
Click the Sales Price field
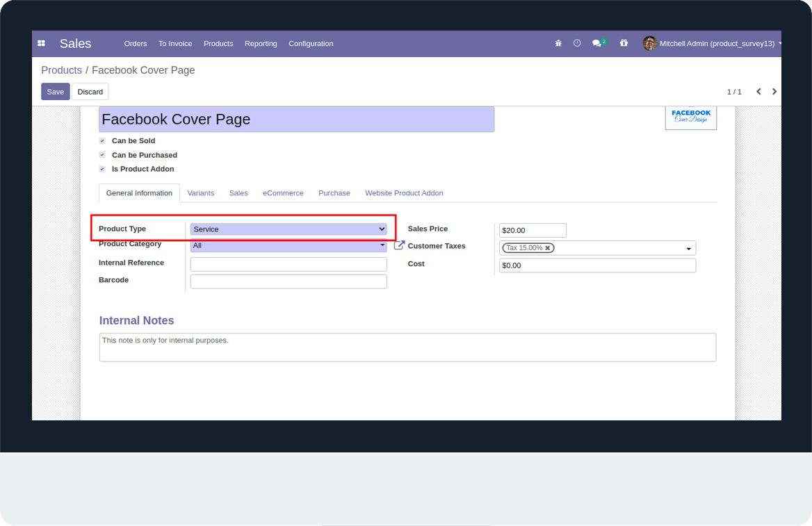click(533, 231)
